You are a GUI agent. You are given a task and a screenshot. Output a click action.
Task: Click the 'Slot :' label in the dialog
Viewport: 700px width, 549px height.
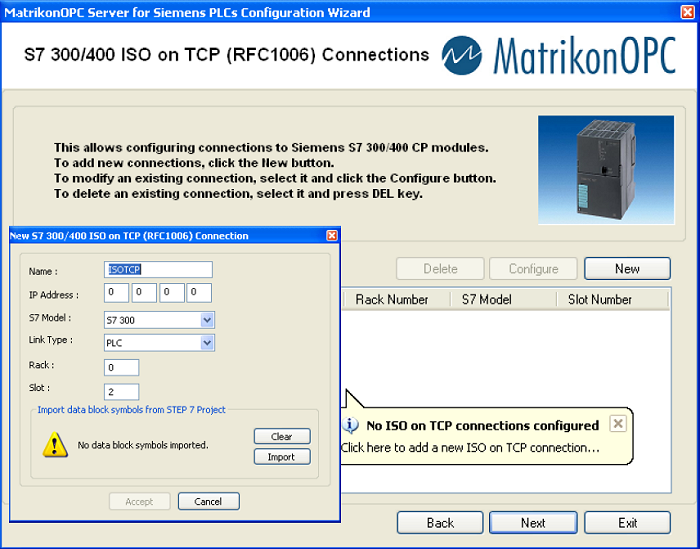point(39,388)
